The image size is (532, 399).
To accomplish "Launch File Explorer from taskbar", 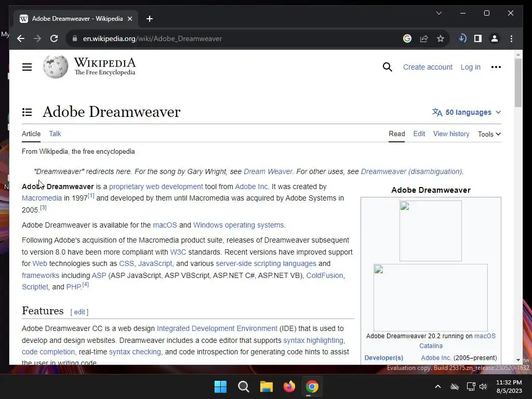I will [267, 387].
